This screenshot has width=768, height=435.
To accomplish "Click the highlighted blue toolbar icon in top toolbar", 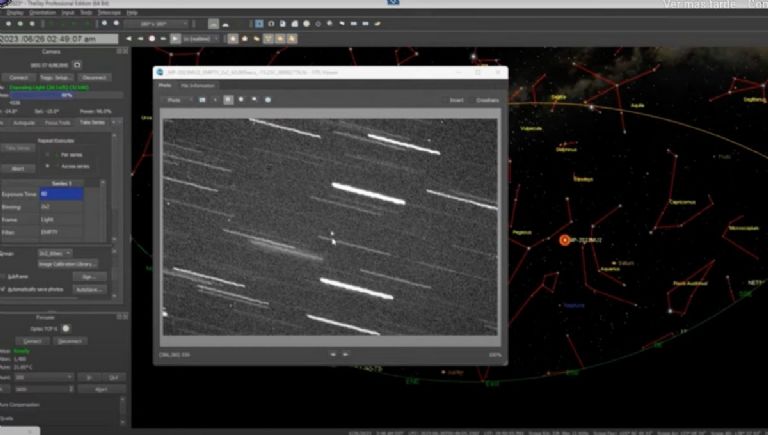I will pos(258,22).
